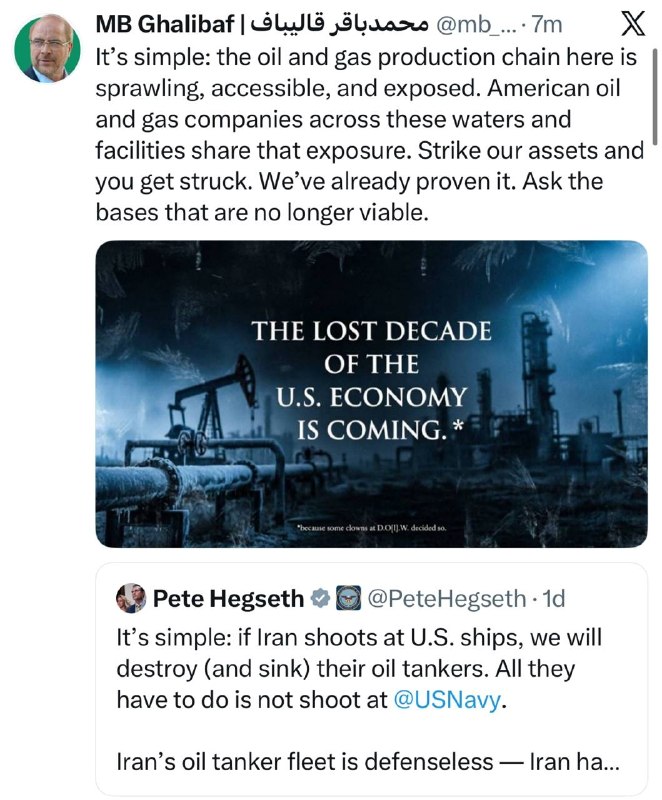Screen dimensions: 662x800
Task: Open Pete Hegseth's small avatar
Action: click(131, 598)
